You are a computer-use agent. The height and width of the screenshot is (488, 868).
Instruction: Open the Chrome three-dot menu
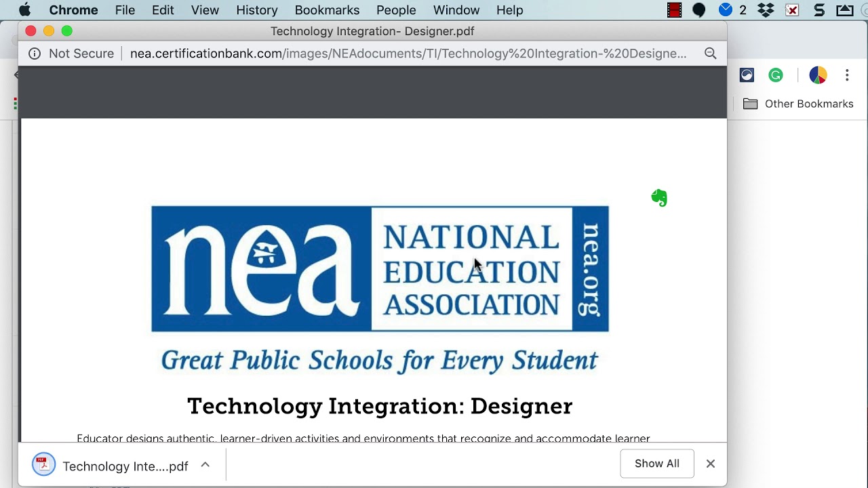click(847, 75)
